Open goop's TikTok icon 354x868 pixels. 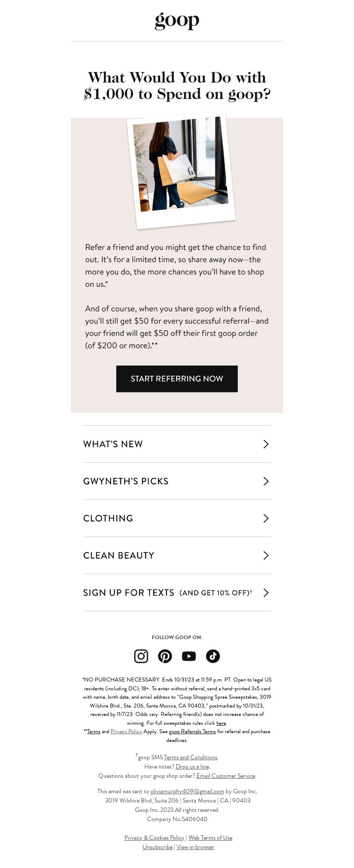[x=213, y=656]
